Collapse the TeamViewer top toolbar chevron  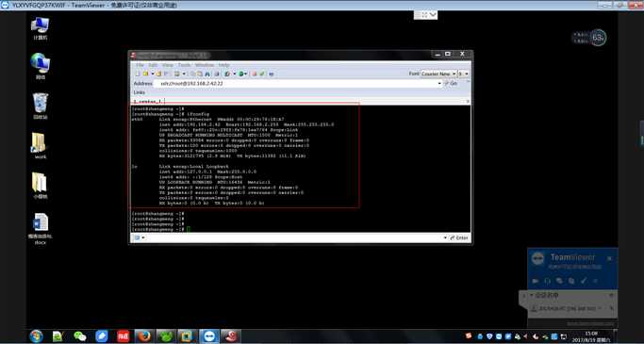[433, 15]
